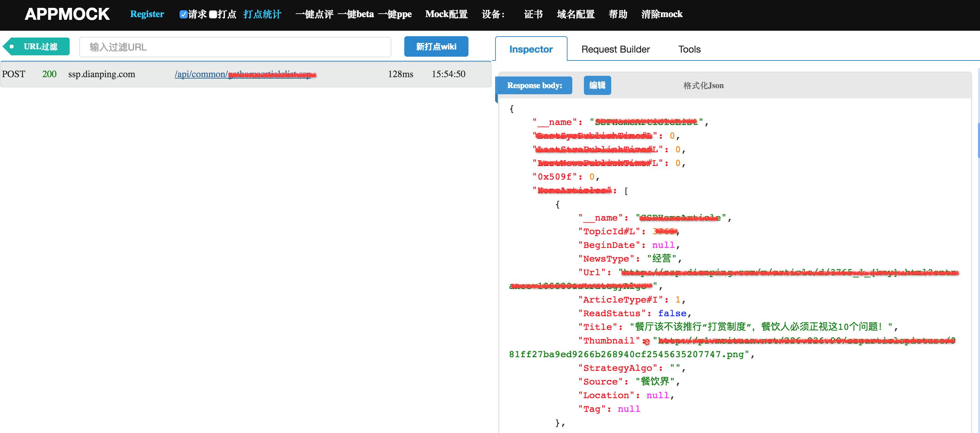Open 证书 certificate page
The image size is (980, 433).
coord(533,14)
